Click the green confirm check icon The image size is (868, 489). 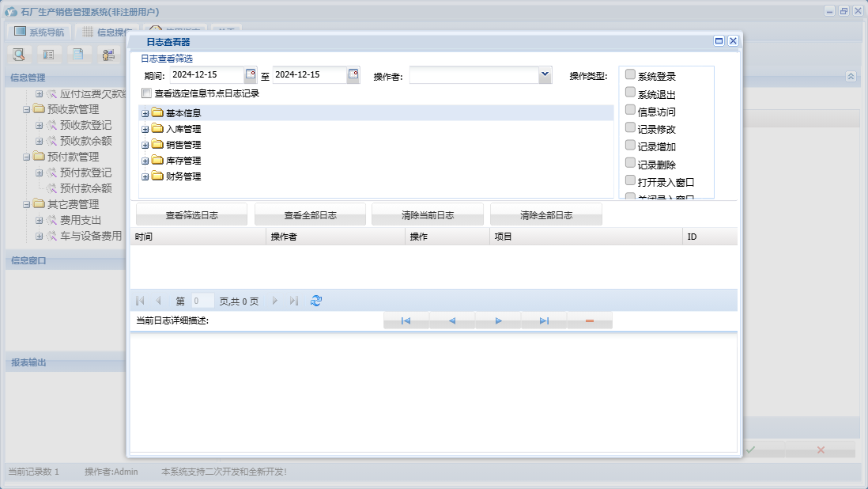coord(750,449)
